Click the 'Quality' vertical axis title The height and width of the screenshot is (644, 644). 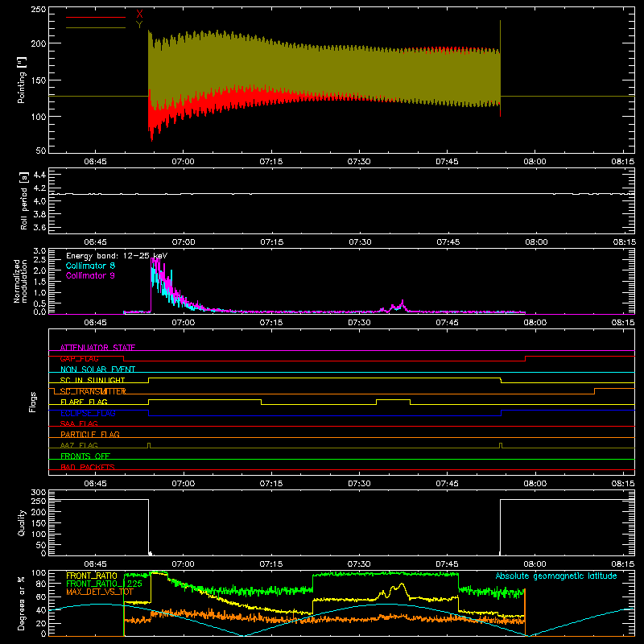coord(22,522)
